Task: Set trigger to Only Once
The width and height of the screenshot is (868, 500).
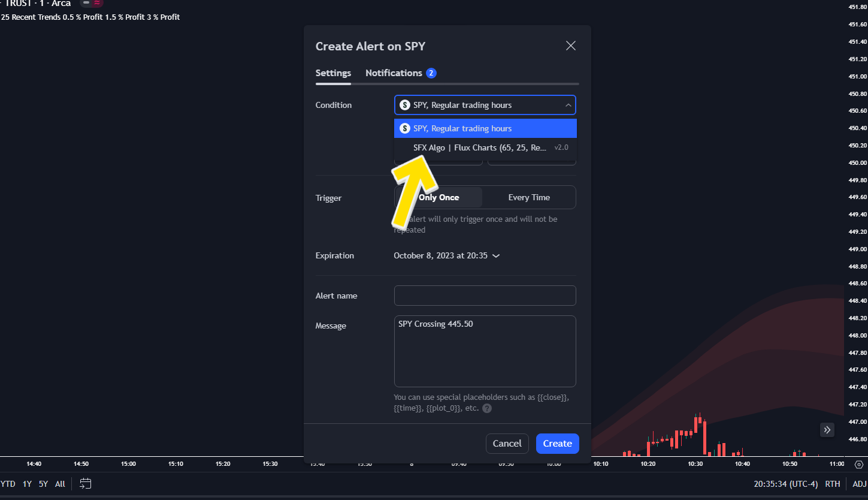Action: tap(438, 197)
